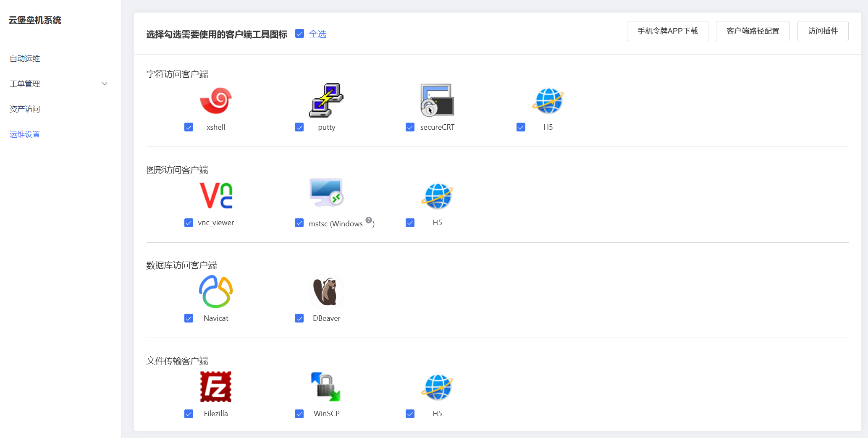Click the xshell label
Viewport: 868px width, 438px height.
(216, 127)
